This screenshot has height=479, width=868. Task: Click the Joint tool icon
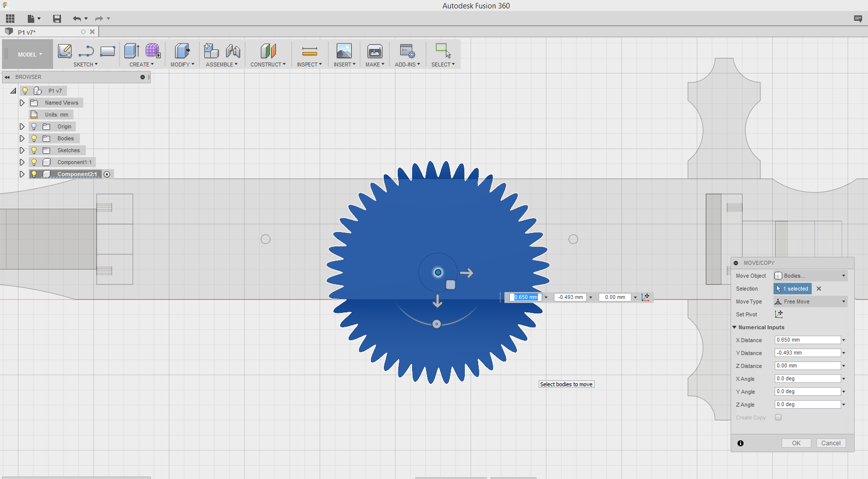coord(233,51)
